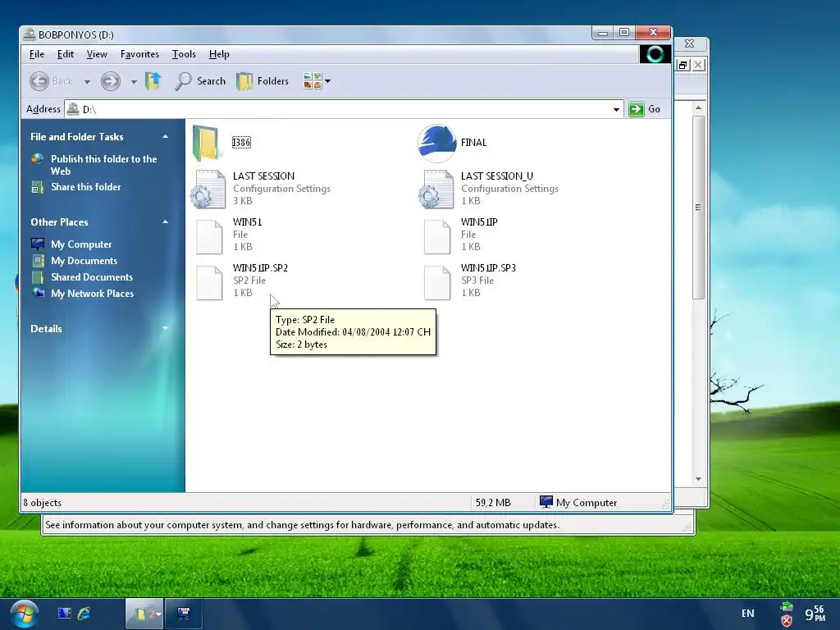The height and width of the screenshot is (630, 840).
Task: Click the I386 folder name label
Action: (x=242, y=143)
